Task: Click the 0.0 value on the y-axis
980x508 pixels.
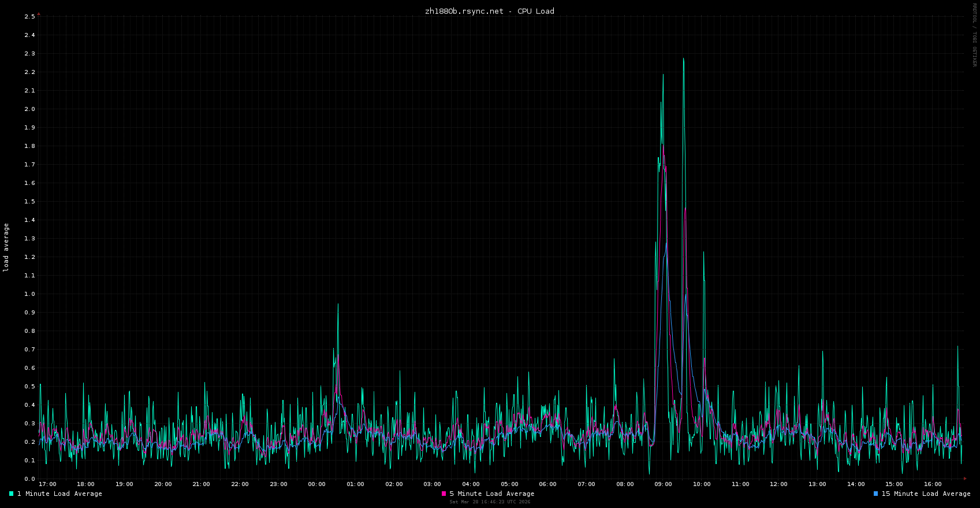Action: [x=29, y=479]
